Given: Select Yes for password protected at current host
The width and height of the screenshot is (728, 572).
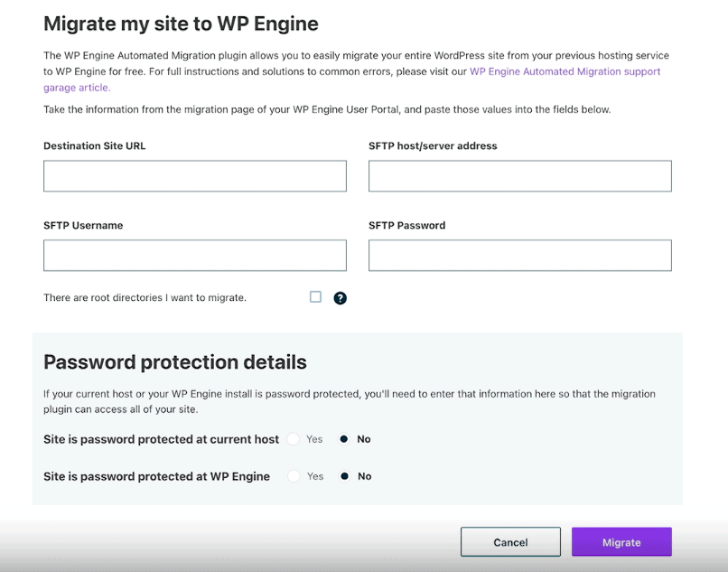Looking at the screenshot, I should [294, 439].
